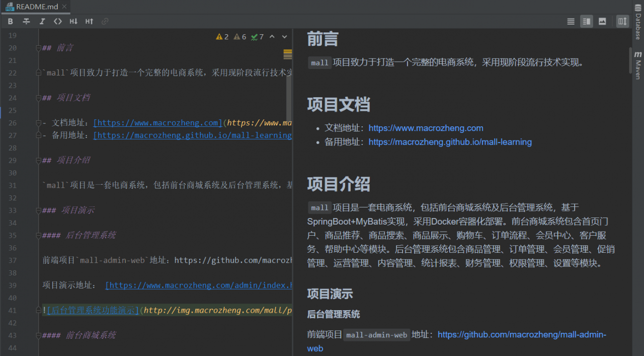Collapse the '#### 前台商城系统' section fold
The width and height of the screenshot is (644, 356).
coord(38,335)
